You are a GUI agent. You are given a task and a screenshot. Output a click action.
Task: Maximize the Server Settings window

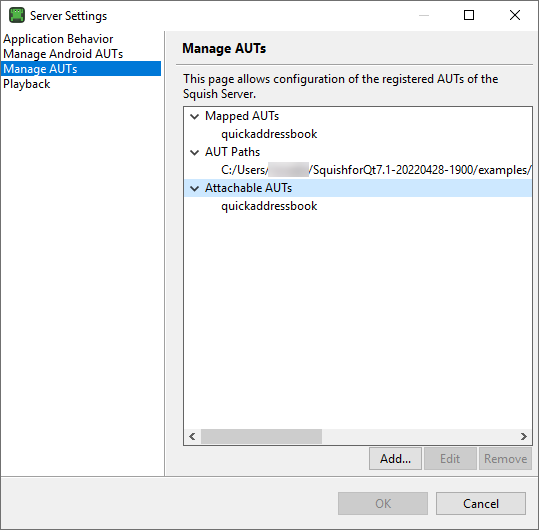coord(469,15)
